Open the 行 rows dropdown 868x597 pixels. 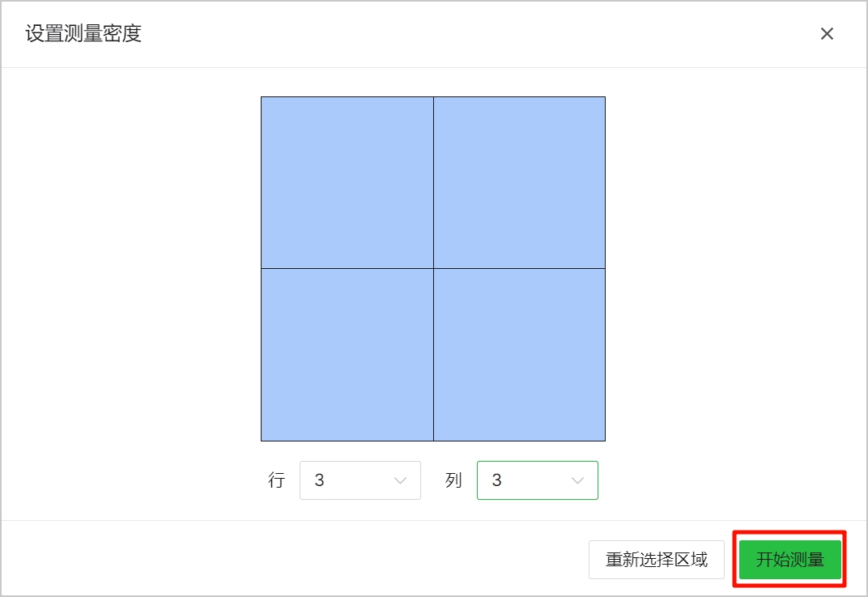[x=360, y=480]
